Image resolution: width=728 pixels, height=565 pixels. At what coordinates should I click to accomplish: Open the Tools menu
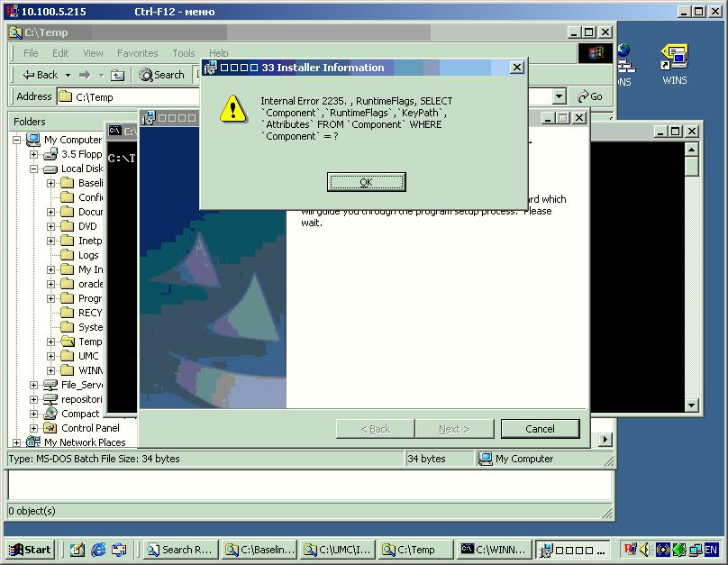pos(184,53)
